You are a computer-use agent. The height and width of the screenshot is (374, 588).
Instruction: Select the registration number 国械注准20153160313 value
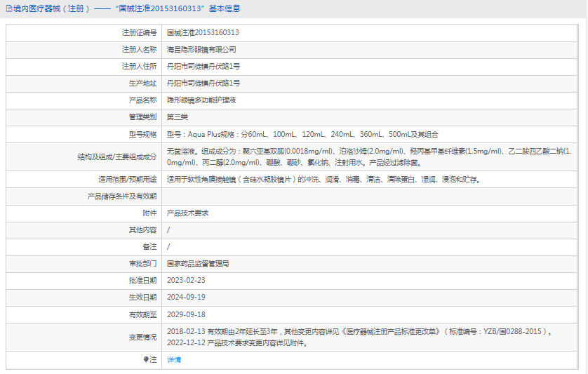203,33
